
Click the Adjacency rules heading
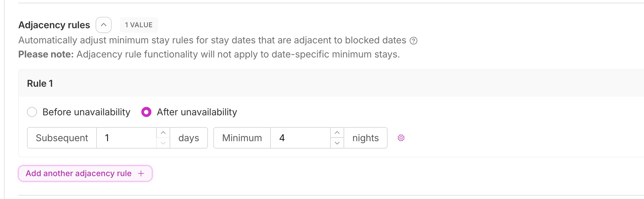click(x=54, y=25)
